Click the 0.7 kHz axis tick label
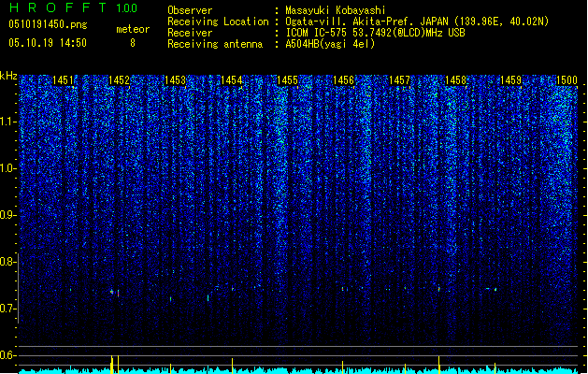This screenshot has width=588, height=374. [7, 309]
